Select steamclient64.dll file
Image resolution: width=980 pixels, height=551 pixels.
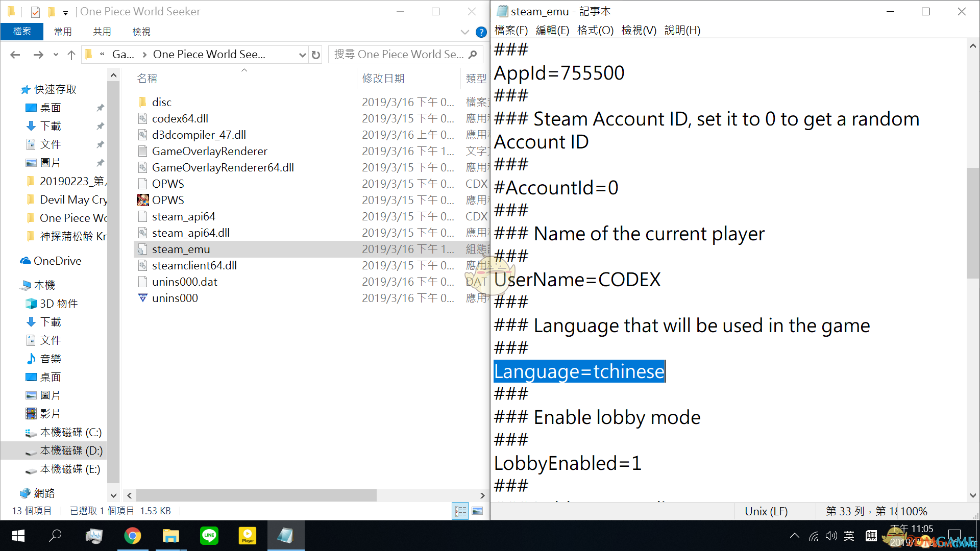194,265
